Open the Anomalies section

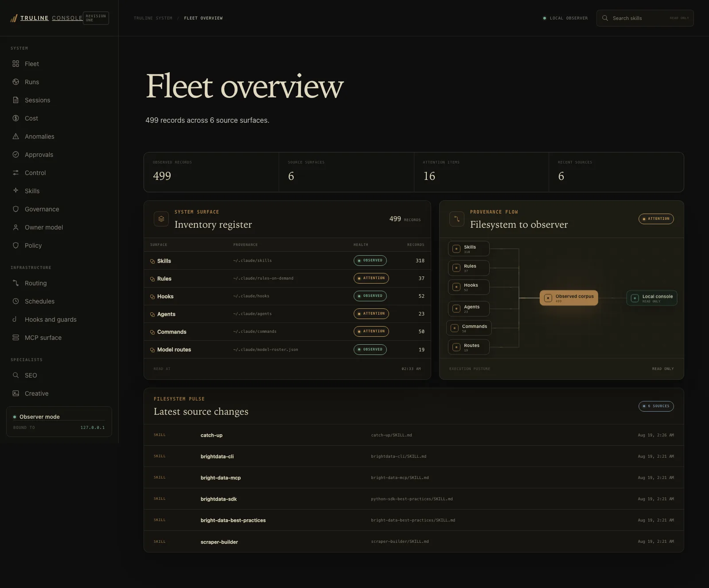59,136
